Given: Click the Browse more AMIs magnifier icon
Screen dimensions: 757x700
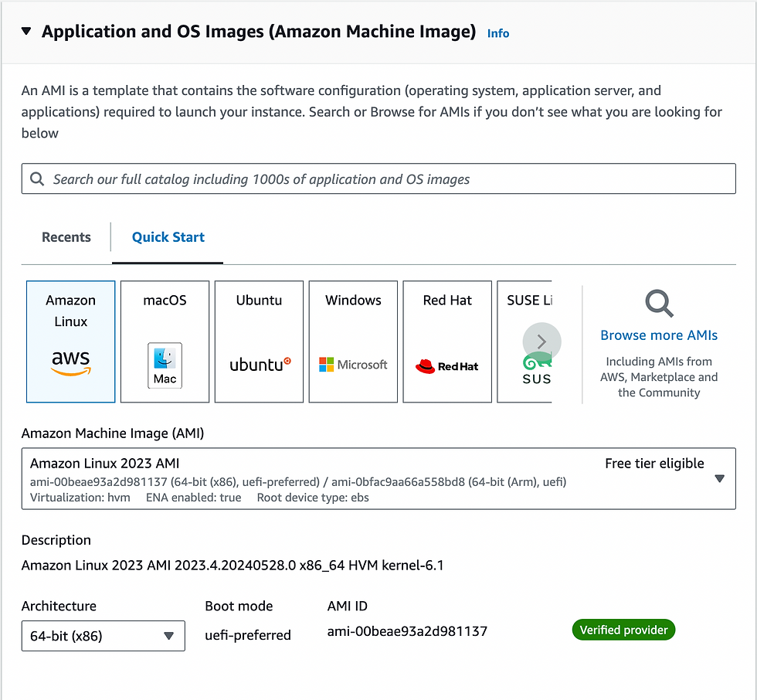Looking at the screenshot, I should point(659,303).
